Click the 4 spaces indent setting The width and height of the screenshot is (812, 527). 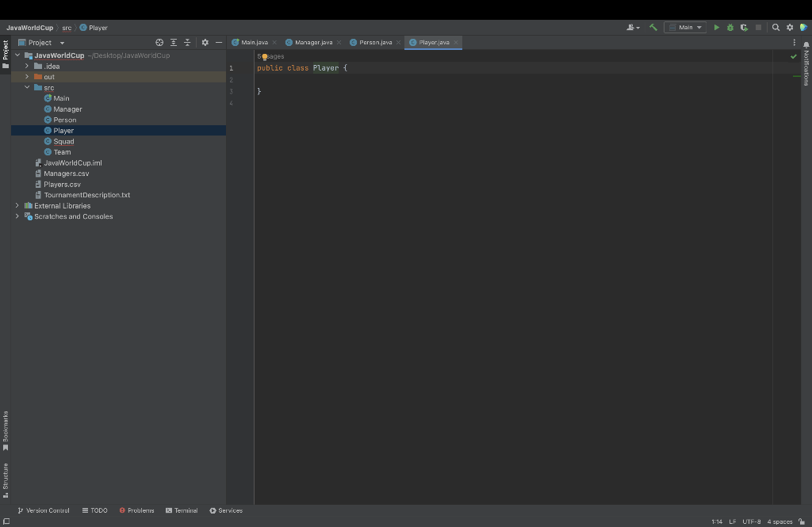point(779,521)
